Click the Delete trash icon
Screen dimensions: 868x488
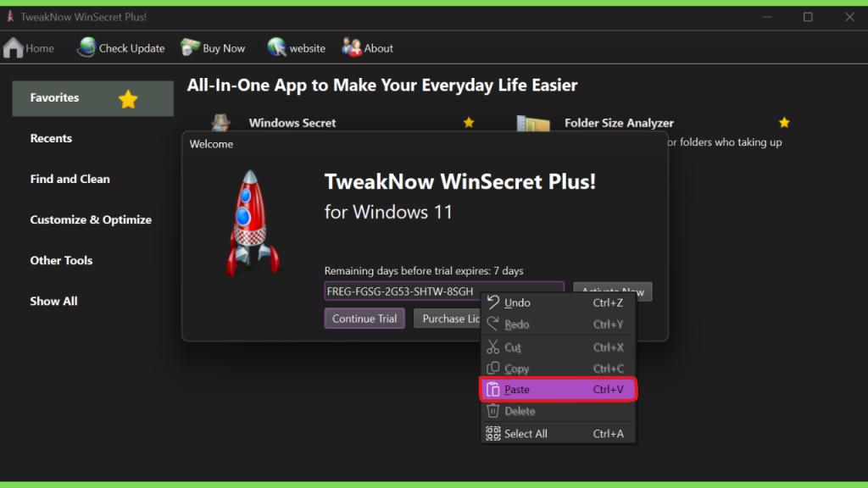point(492,411)
